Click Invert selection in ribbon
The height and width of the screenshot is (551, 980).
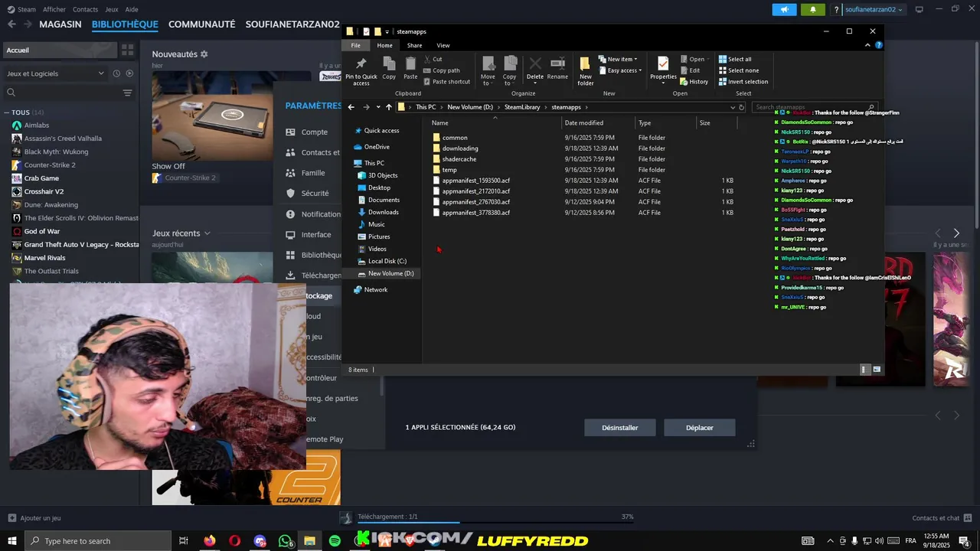coord(743,82)
